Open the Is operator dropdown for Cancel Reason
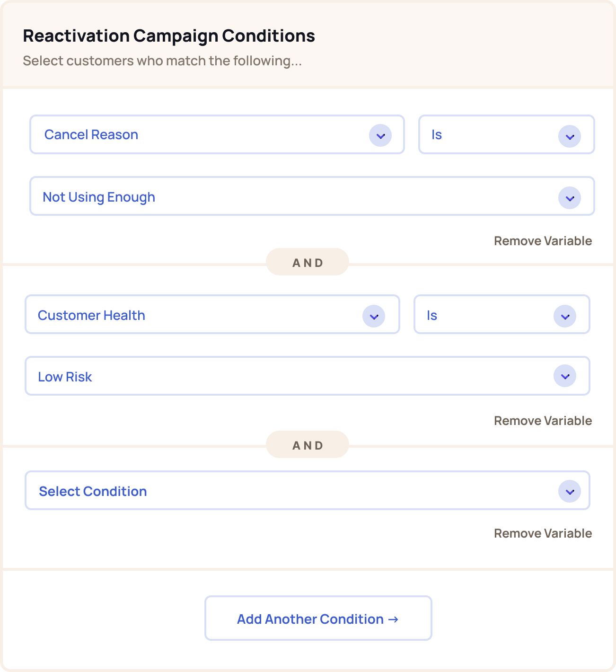This screenshot has width=616, height=672. [x=507, y=134]
